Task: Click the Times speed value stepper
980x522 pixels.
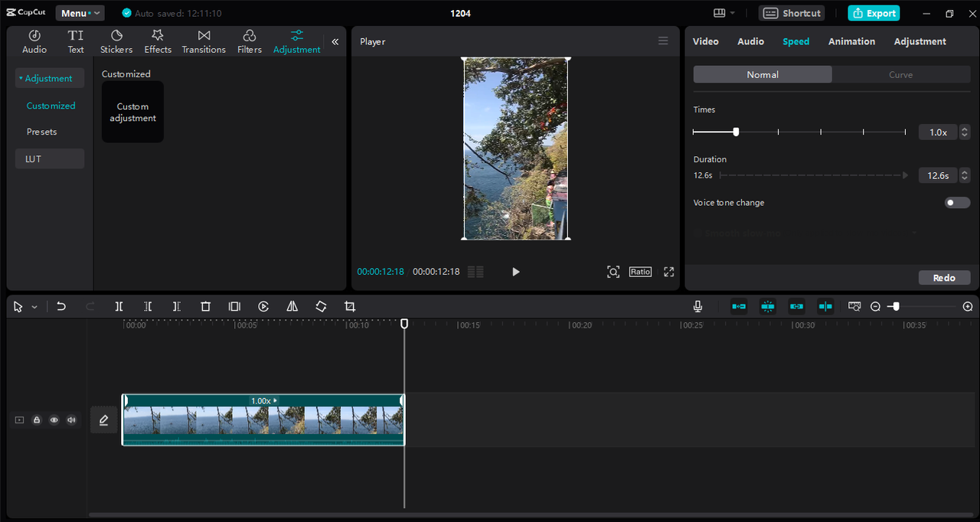Action: click(965, 132)
